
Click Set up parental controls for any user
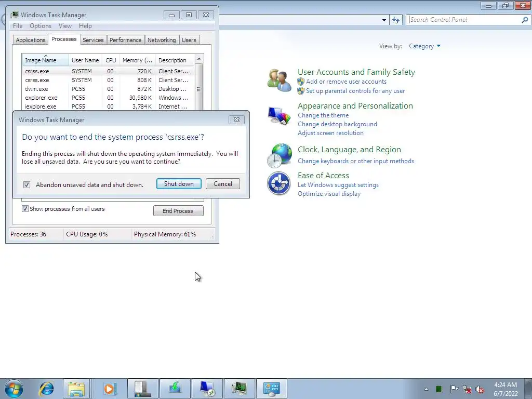[x=355, y=91]
